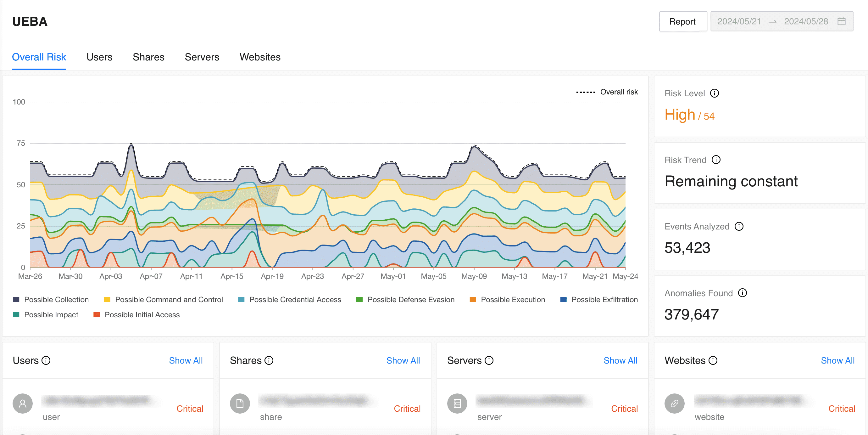Open the start date 2024/05/21 picker
Screen dimensions: 868x435
point(739,22)
